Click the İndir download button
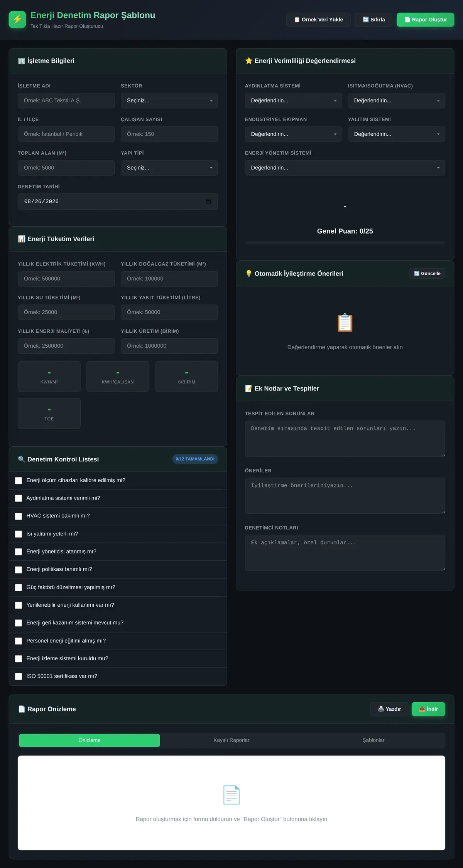 pyautogui.click(x=428, y=709)
